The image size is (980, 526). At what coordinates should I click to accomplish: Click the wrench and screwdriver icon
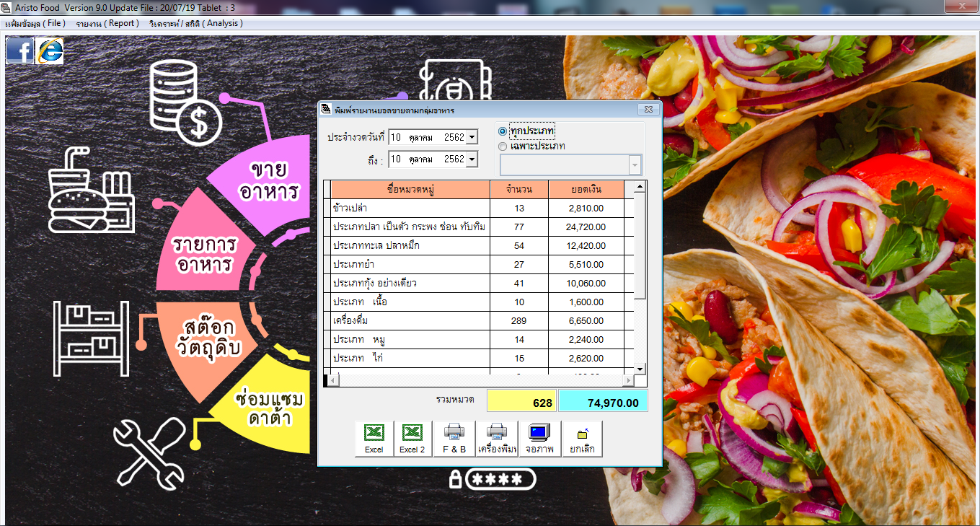pyautogui.click(x=149, y=452)
